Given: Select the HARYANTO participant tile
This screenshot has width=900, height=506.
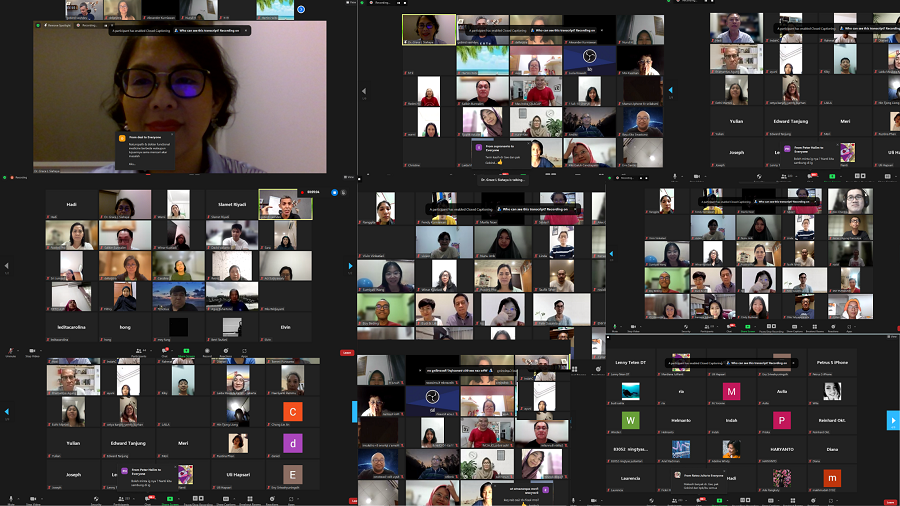Looking at the screenshot, I should (x=782, y=449).
